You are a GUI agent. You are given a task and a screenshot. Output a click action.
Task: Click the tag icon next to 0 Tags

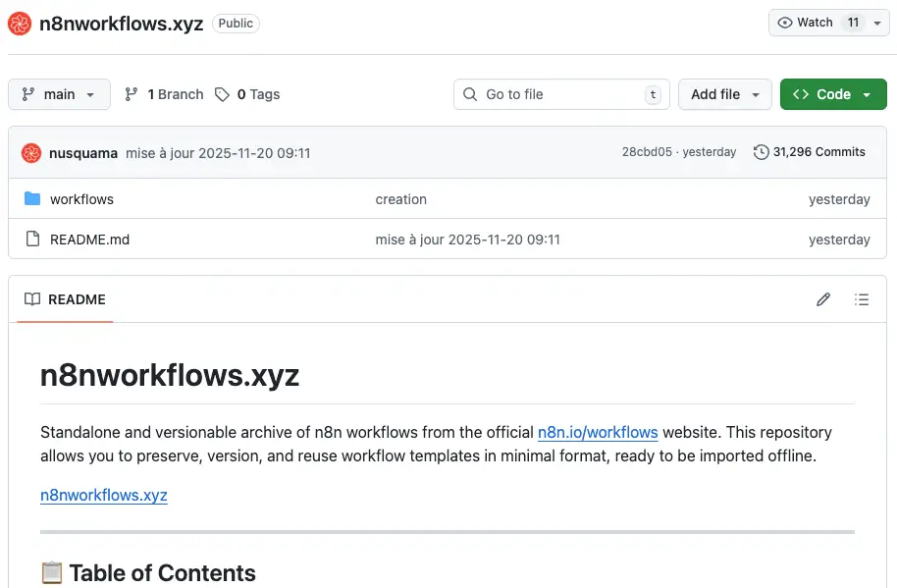pos(223,94)
